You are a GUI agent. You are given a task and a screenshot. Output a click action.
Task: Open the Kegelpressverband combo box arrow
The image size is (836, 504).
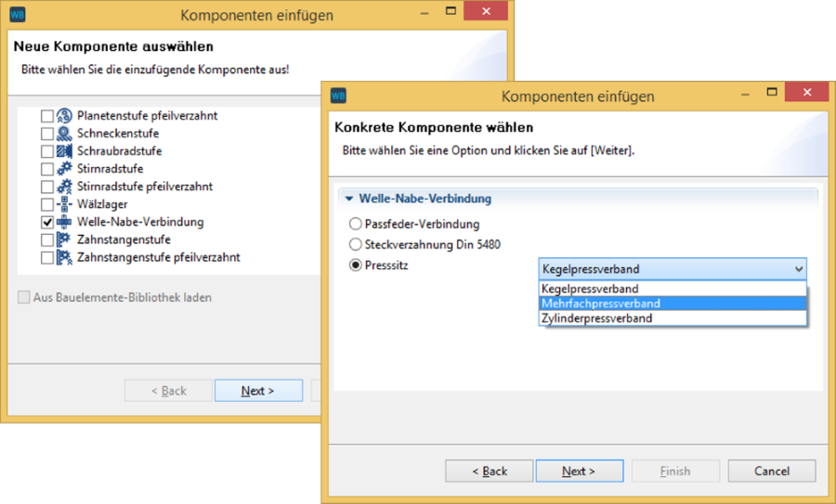pos(797,269)
